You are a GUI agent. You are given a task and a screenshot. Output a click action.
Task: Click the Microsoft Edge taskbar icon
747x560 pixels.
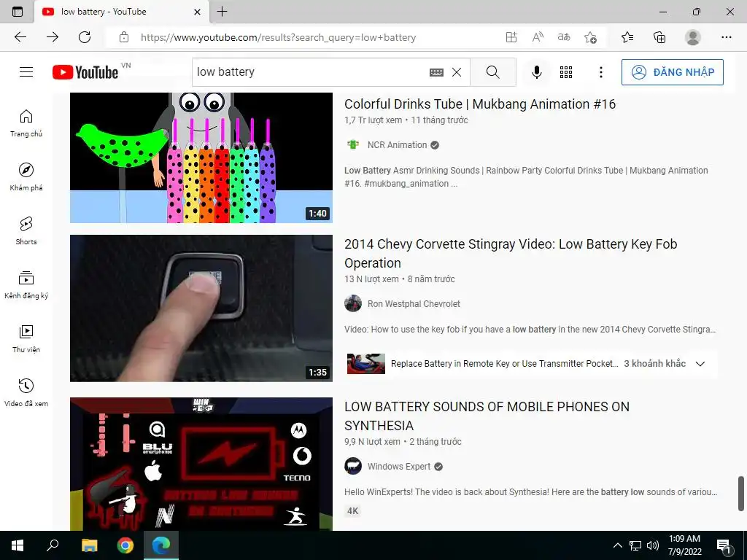[161, 545]
